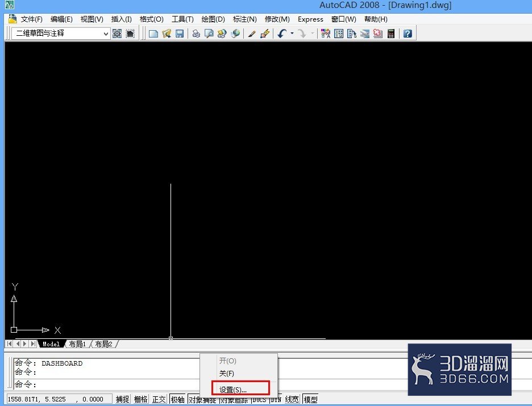Plot the drawing using the printer icon
Screen dimensions: 532x406
tap(196, 34)
